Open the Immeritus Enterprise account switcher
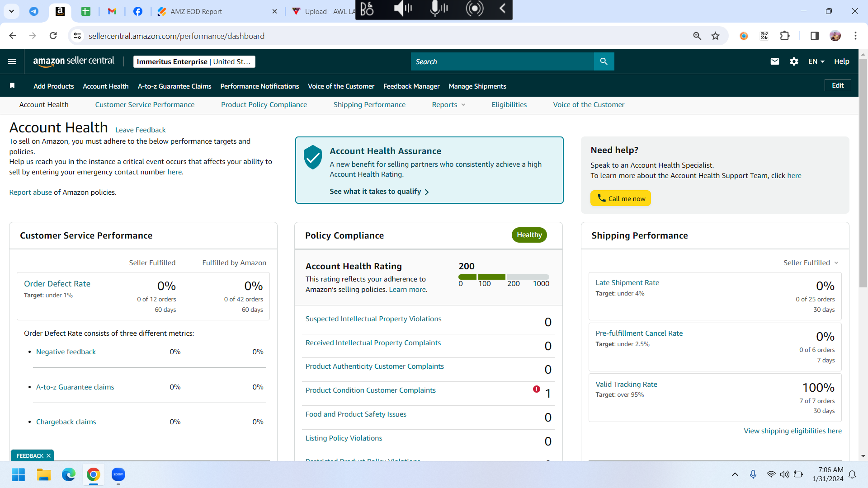This screenshot has height=488, width=868. click(x=194, y=61)
